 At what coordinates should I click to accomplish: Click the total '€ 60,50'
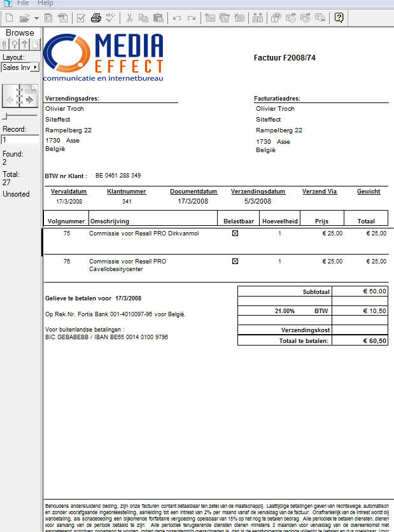coord(375,341)
